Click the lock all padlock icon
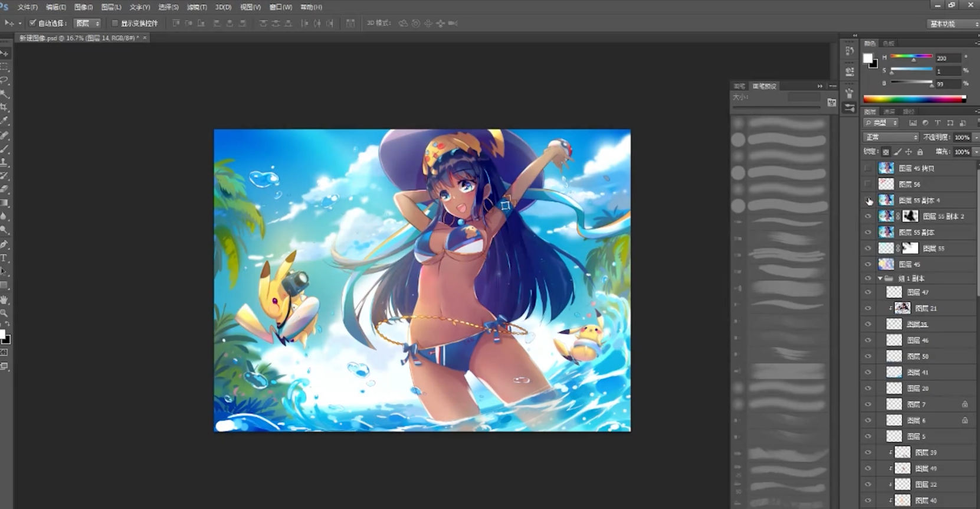 coord(920,152)
